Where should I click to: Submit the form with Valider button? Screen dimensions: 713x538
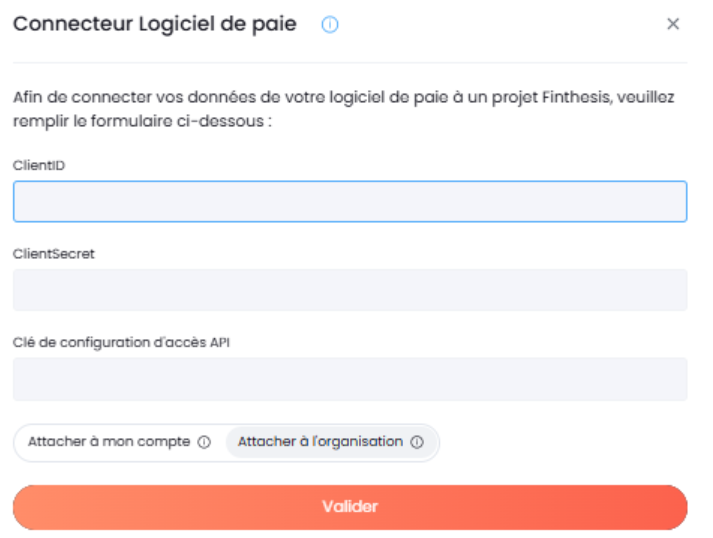coord(350,507)
